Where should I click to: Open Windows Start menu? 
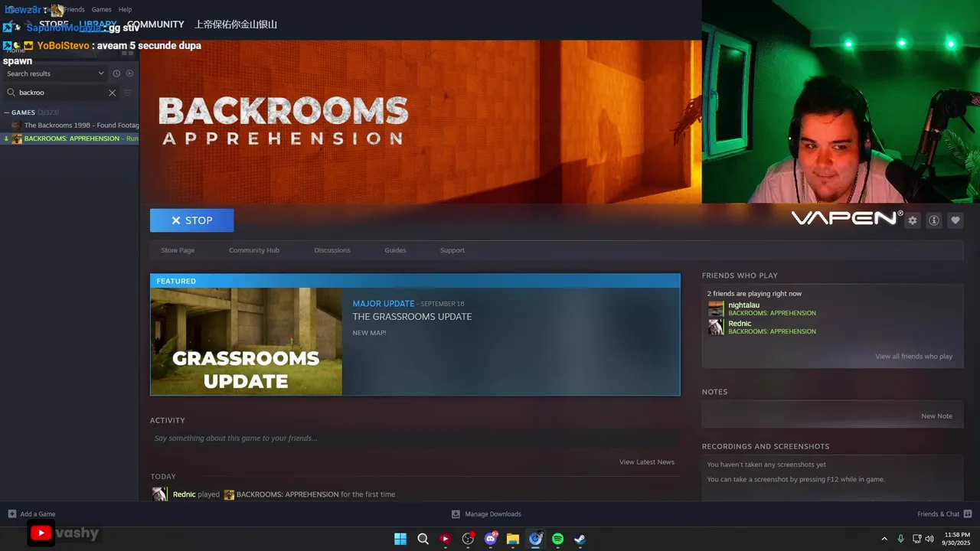point(400,539)
